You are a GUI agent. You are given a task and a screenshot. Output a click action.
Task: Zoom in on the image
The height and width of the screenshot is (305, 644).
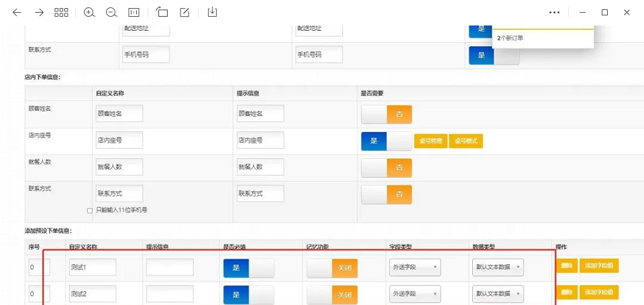click(89, 12)
